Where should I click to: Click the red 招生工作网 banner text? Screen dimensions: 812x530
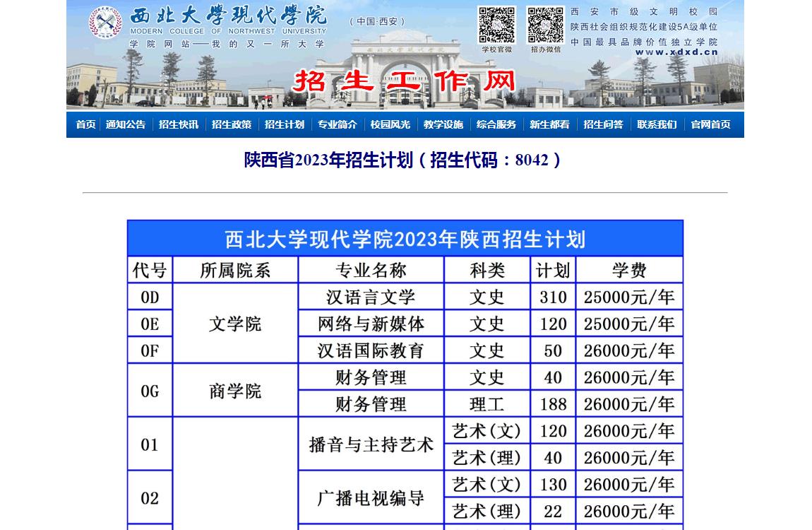coord(405,81)
